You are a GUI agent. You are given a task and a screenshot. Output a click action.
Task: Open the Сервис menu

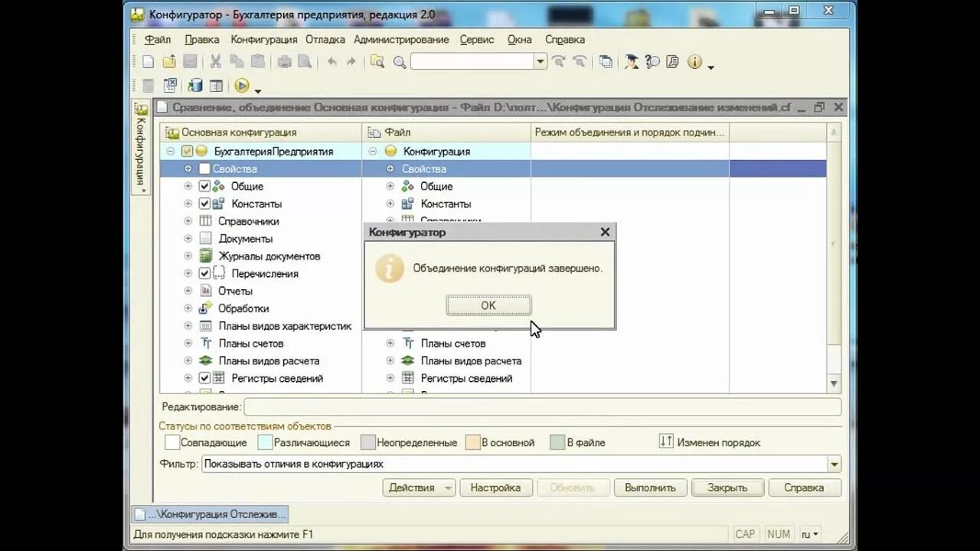point(477,39)
